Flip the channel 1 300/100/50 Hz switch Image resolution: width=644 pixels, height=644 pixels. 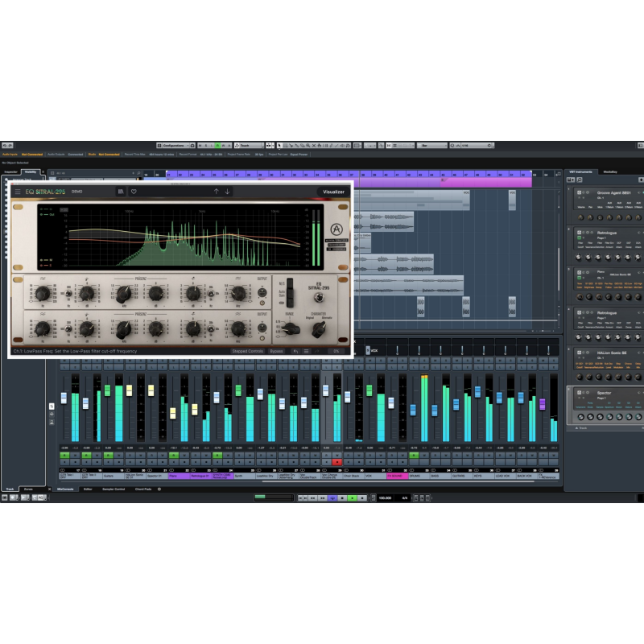click(68, 293)
